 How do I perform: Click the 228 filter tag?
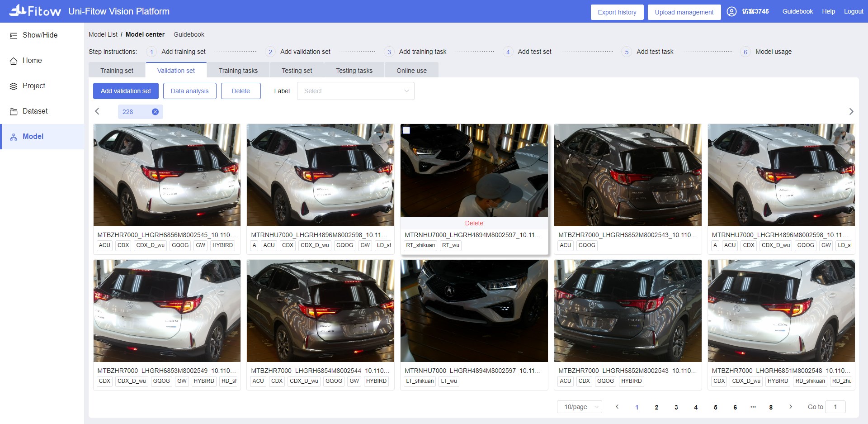click(140, 112)
